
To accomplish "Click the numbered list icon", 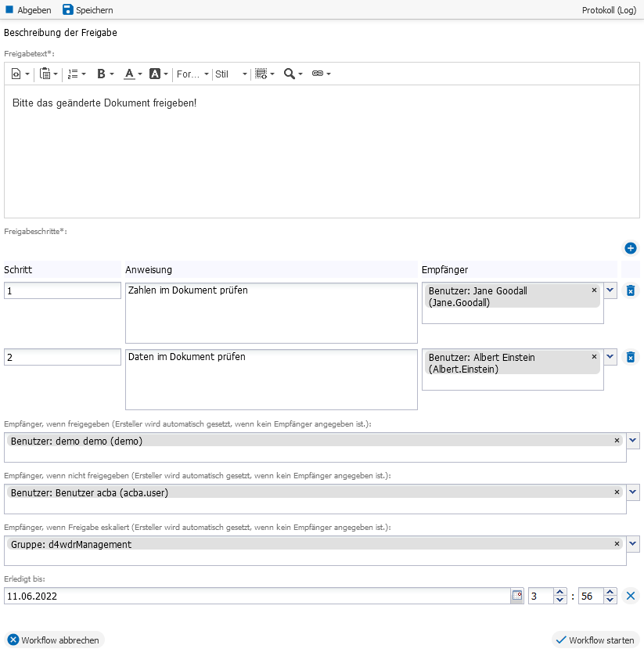I will (x=73, y=74).
